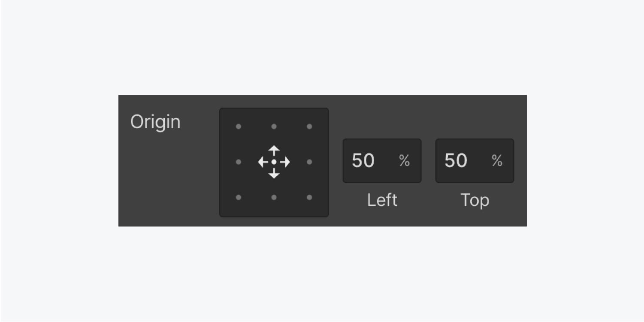
Task: Set origin to top-center dot
Action: pyautogui.click(x=274, y=126)
